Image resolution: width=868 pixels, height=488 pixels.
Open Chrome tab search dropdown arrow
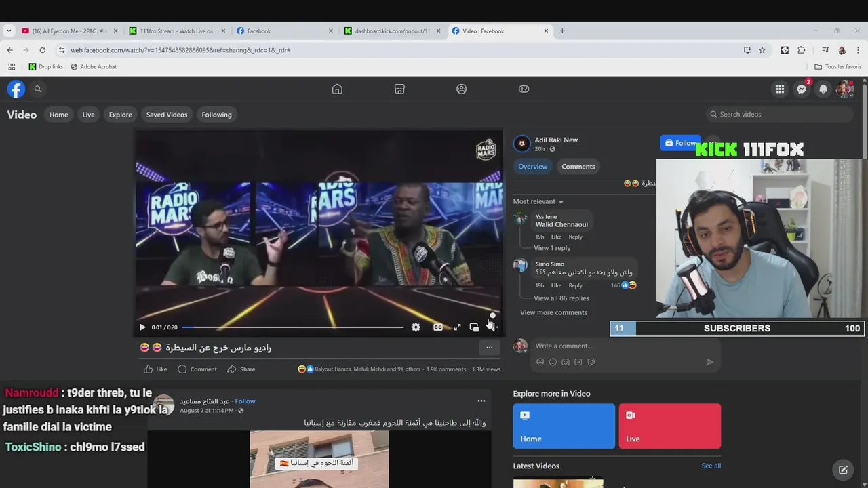click(9, 30)
